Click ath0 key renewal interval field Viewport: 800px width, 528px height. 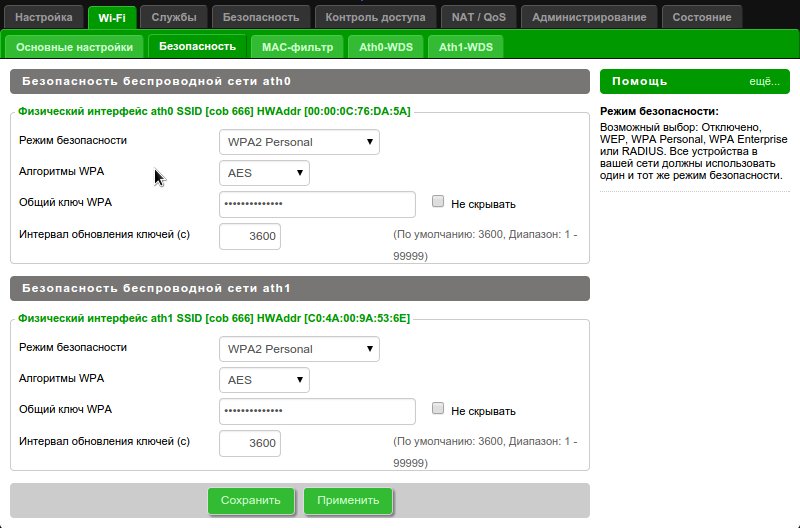[250, 236]
